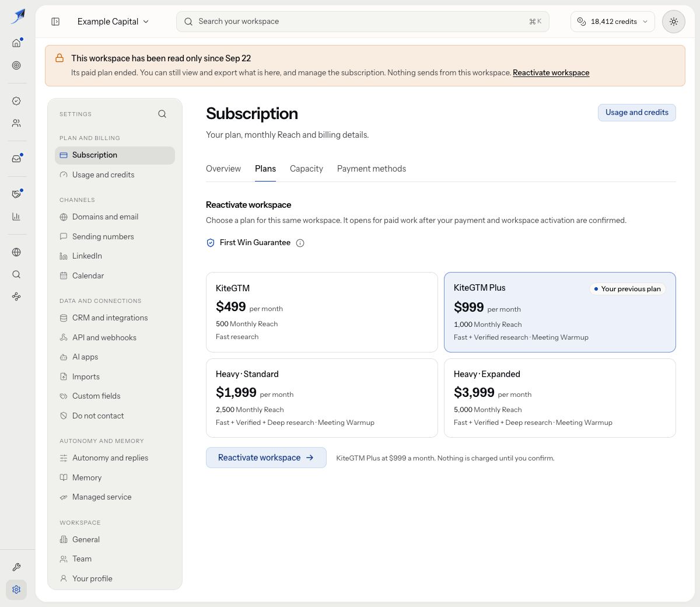
Task: Click the KiteGTM kite logo icon
Action: pos(17,16)
